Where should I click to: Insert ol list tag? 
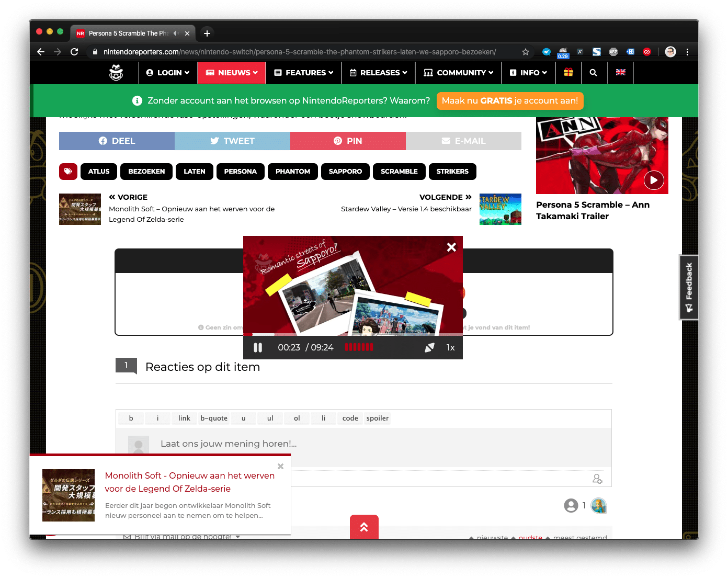297,418
